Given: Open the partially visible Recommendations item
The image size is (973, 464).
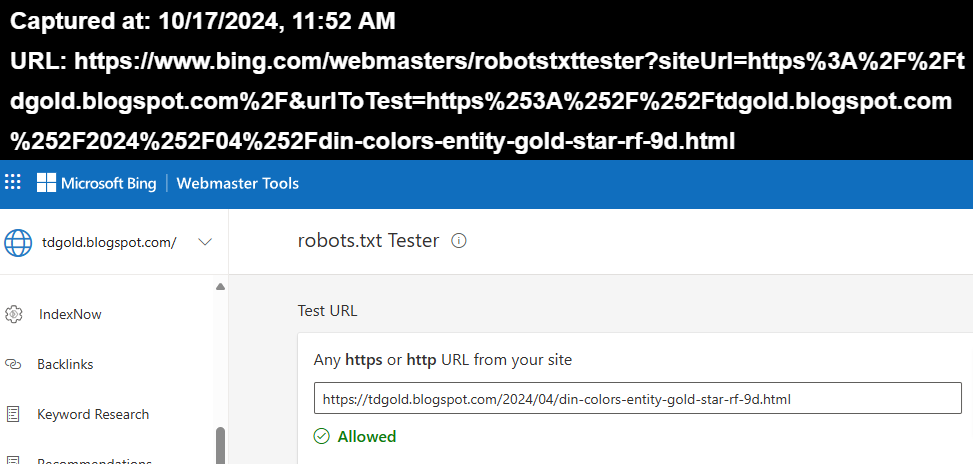Looking at the screenshot, I should (x=94, y=460).
